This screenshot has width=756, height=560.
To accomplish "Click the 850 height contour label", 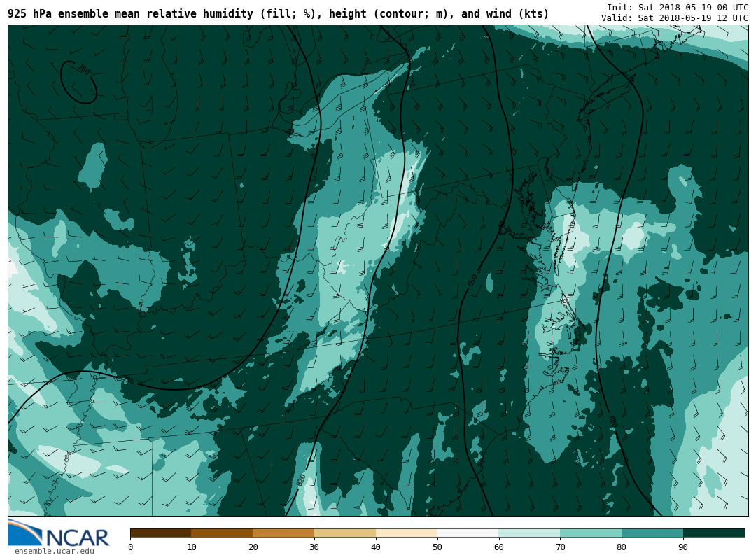I will (473, 280).
